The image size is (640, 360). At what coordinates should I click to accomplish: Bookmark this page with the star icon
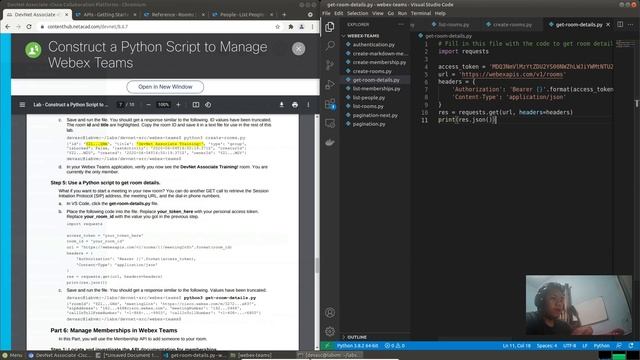tap(278, 27)
